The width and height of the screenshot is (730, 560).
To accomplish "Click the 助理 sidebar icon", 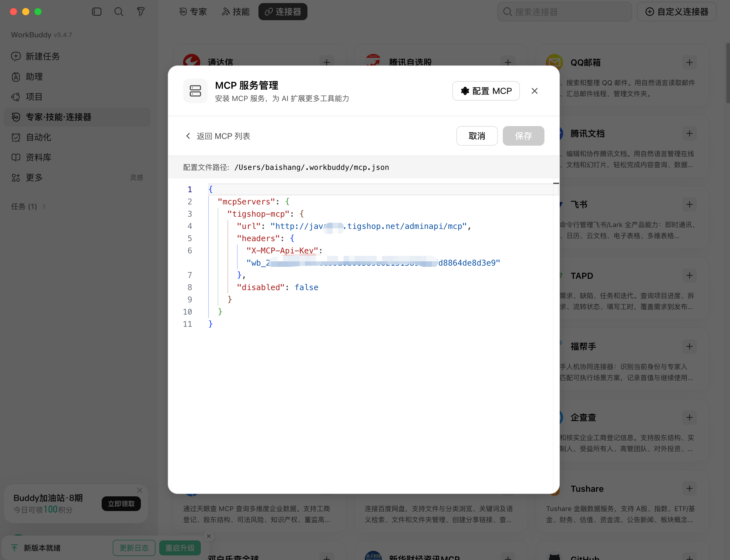I will 16,77.
